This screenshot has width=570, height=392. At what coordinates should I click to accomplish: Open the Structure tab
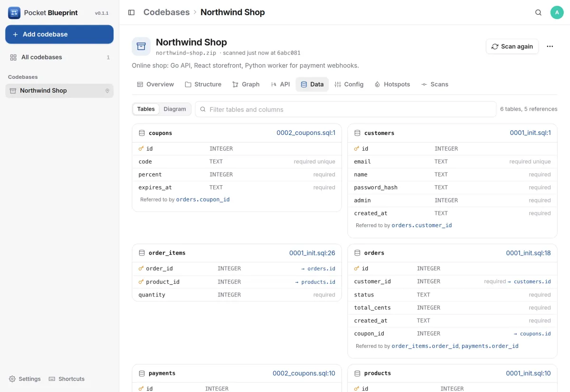pos(203,84)
